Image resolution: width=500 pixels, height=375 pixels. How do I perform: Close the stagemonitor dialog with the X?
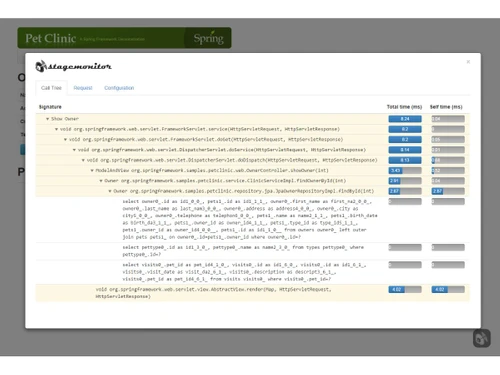point(468,62)
